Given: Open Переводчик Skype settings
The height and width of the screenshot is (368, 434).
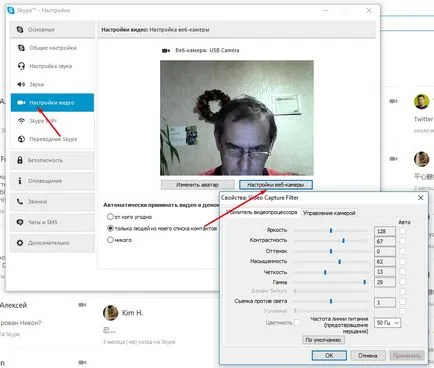Looking at the screenshot, I should point(52,139).
